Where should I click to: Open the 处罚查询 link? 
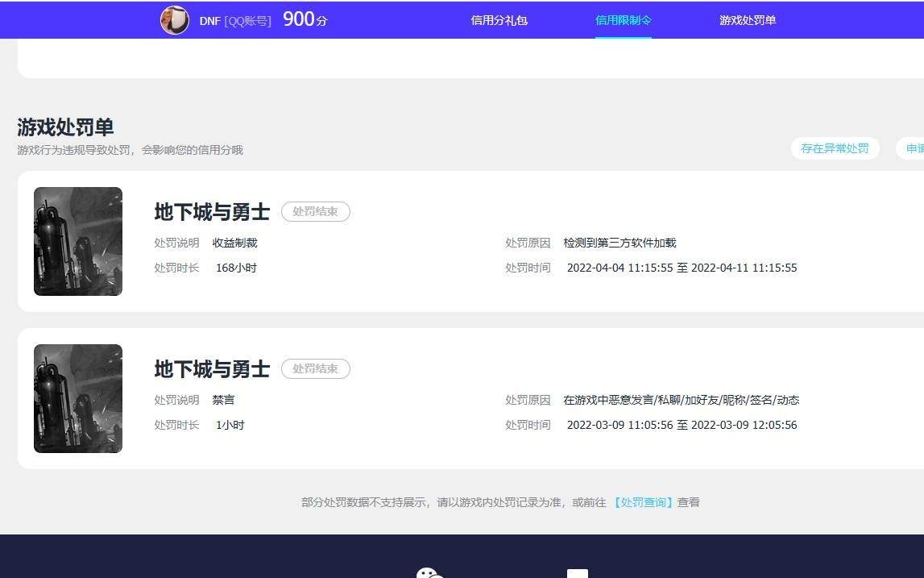(x=643, y=502)
